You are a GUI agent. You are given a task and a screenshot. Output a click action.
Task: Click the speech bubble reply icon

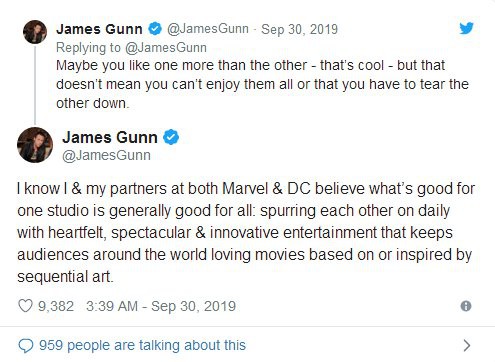point(26,346)
